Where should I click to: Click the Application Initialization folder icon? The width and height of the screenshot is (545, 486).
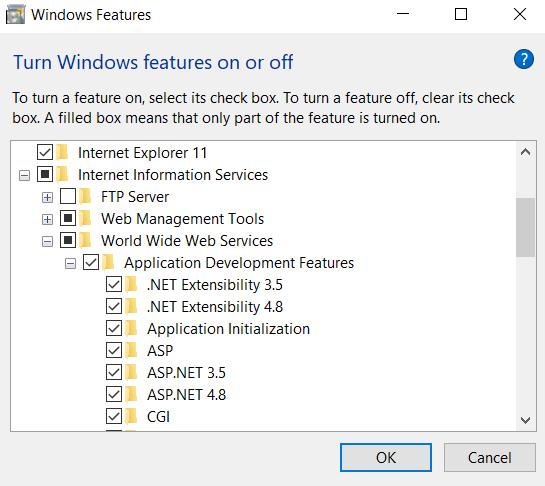click(132, 328)
